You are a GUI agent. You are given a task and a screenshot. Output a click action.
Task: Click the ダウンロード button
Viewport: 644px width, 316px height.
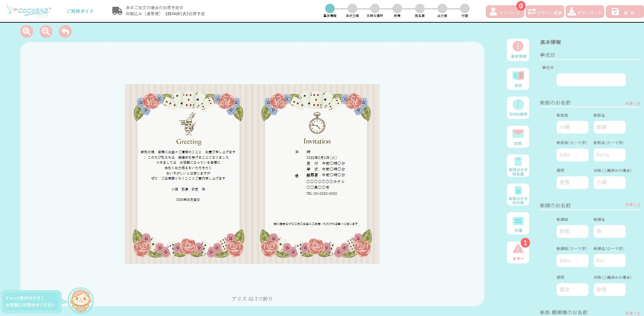pos(585,12)
